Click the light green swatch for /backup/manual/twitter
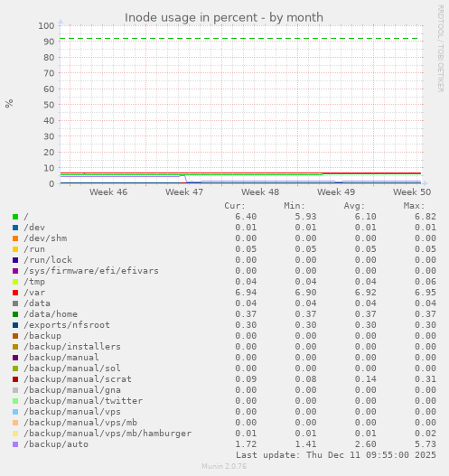The image size is (449, 476). (15, 401)
